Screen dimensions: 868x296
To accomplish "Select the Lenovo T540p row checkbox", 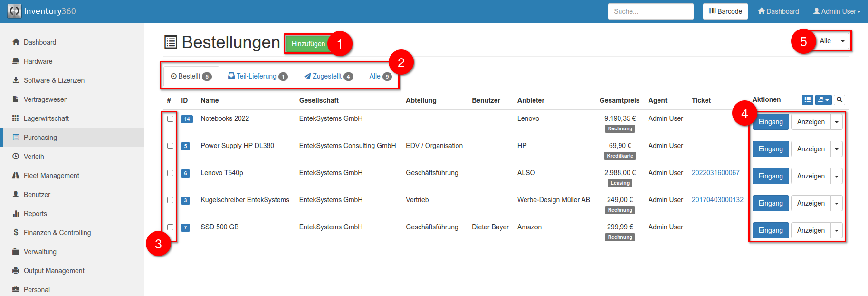I will (x=170, y=173).
